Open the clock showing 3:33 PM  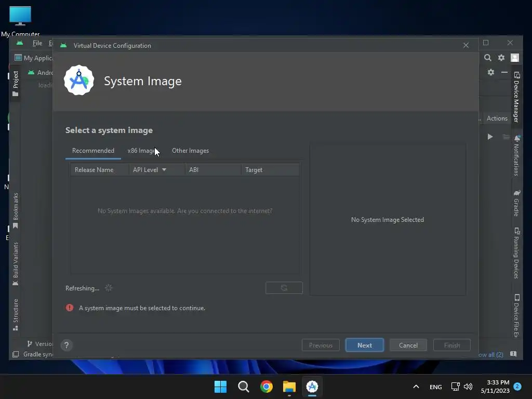tap(495, 387)
